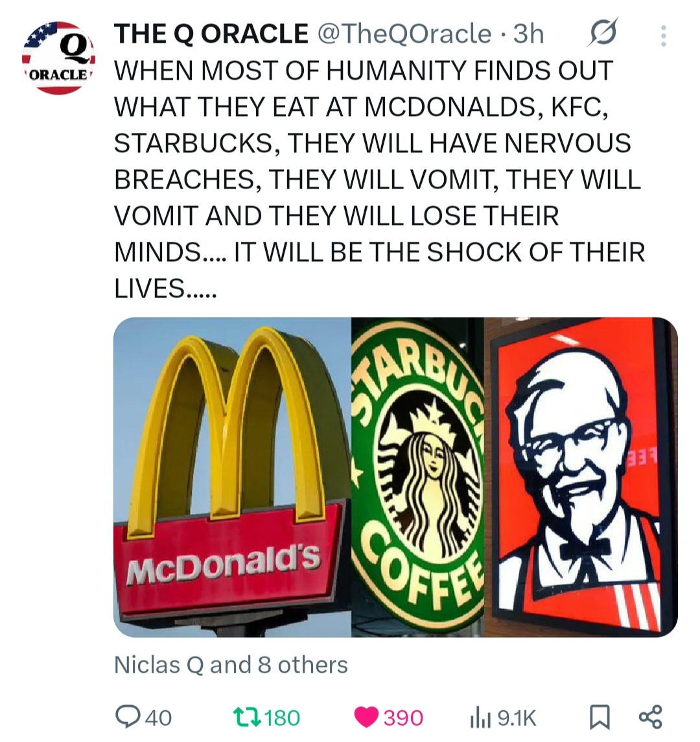Image resolution: width=700 pixels, height=742 pixels.
Task: Click the 9.1K views count
Action: 517,717
